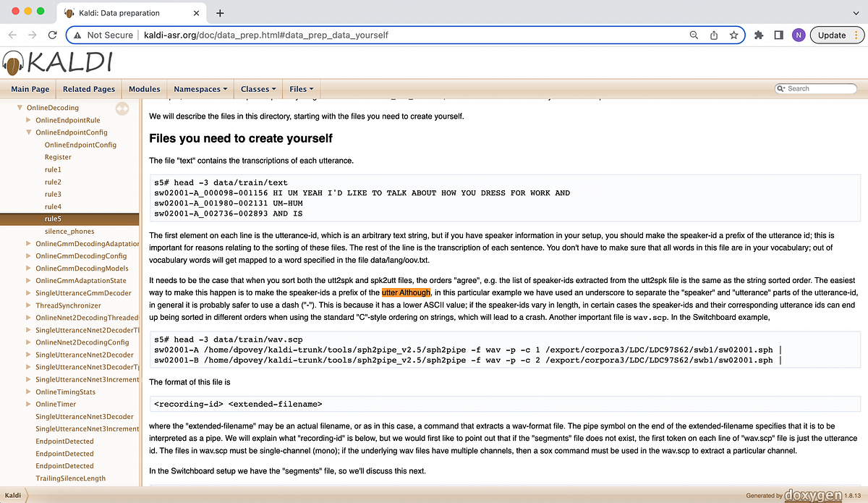Toggle the bookmark star for this page

coord(733,35)
